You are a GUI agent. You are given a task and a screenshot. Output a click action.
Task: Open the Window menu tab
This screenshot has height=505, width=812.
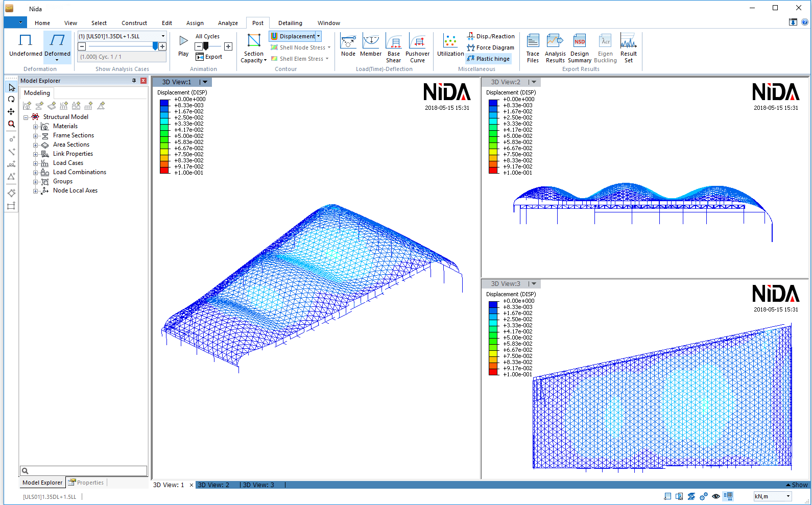coord(329,23)
